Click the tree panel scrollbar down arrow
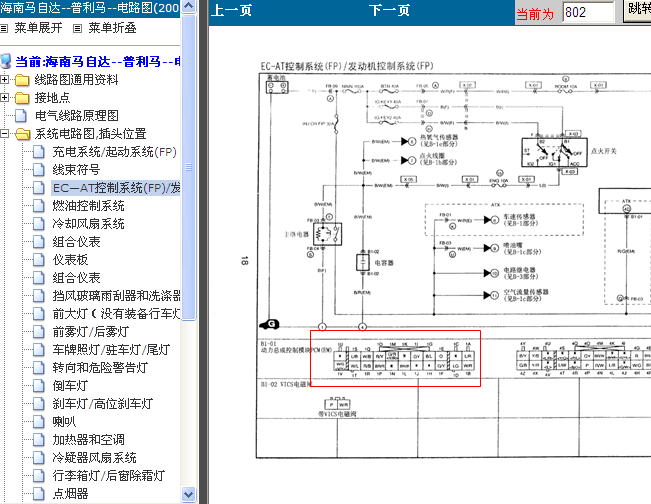This screenshot has width=651, height=504. click(x=188, y=494)
